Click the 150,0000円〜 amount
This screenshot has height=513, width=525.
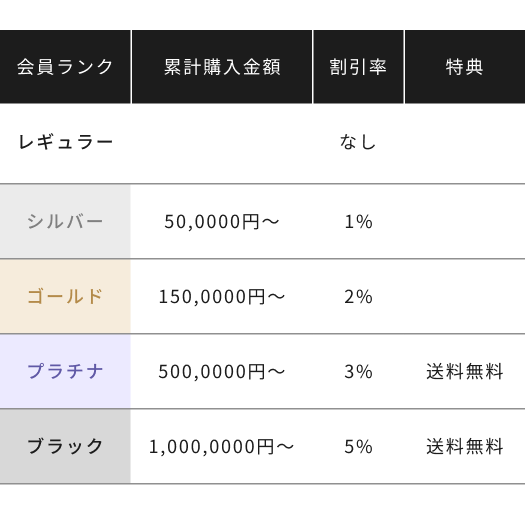coord(222,297)
